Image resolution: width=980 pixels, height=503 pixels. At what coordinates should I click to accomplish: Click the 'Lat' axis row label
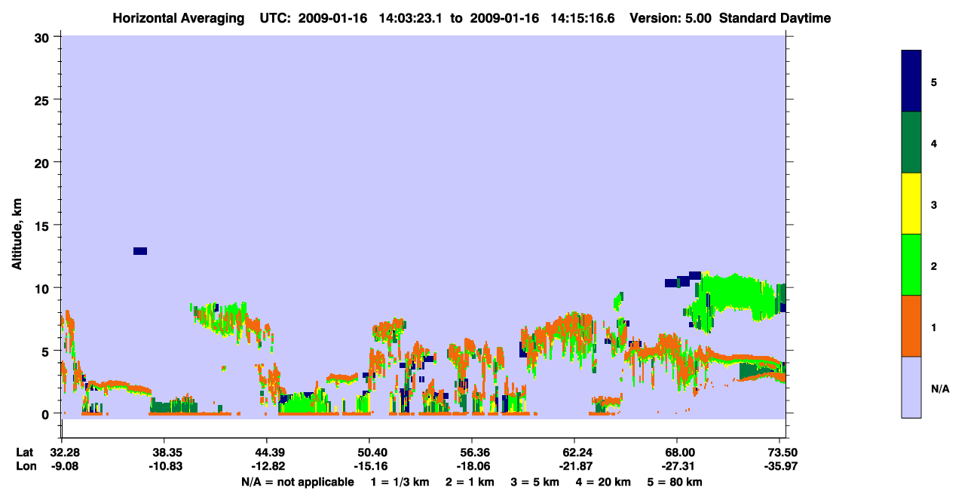click(x=25, y=452)
